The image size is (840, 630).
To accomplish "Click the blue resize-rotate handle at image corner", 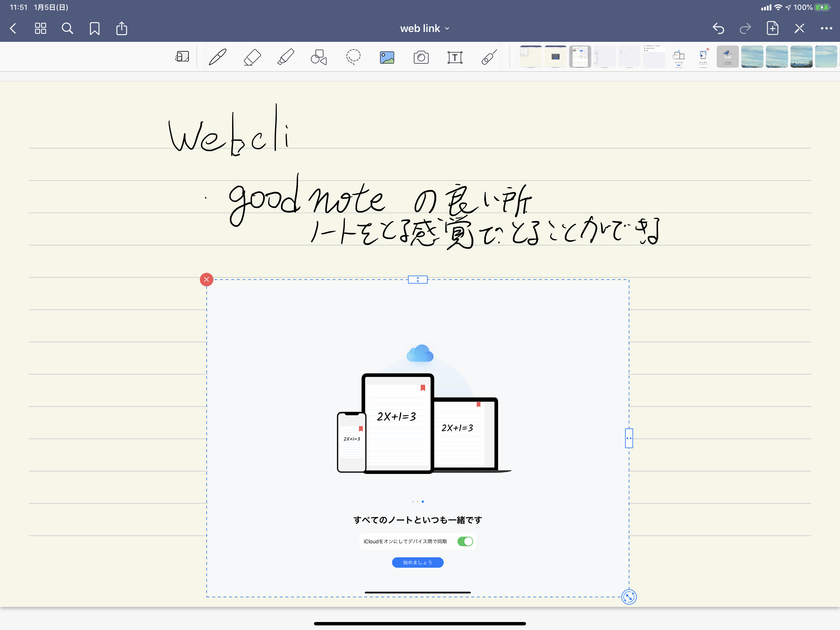I will [629, 597].
